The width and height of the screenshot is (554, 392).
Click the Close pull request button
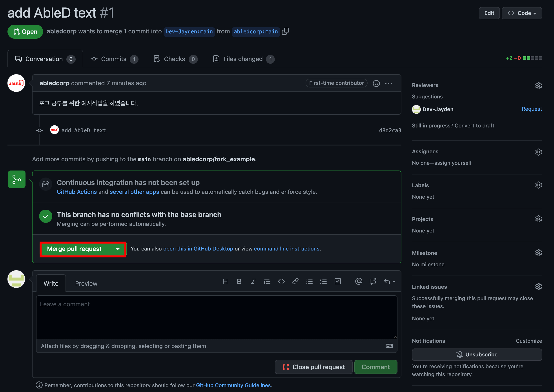tap(313, 367)
